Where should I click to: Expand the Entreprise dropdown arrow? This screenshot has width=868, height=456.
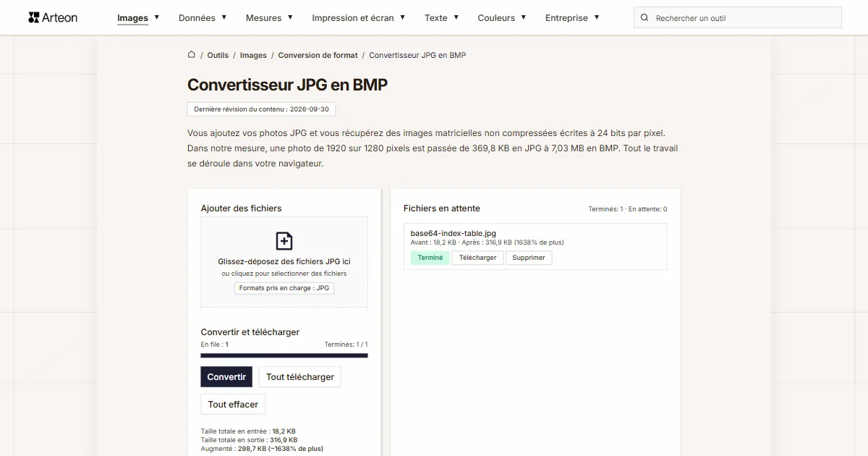click(597, 17)
